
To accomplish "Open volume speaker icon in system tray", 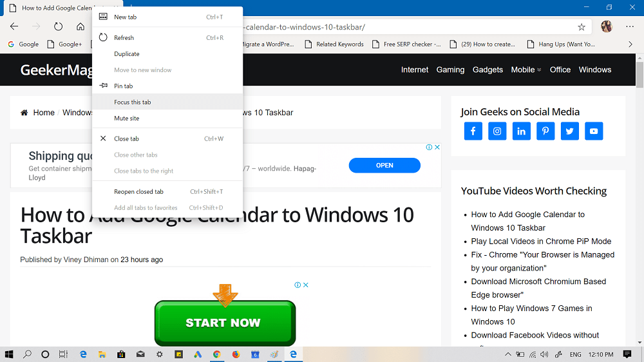I will (x=545, y=354).
